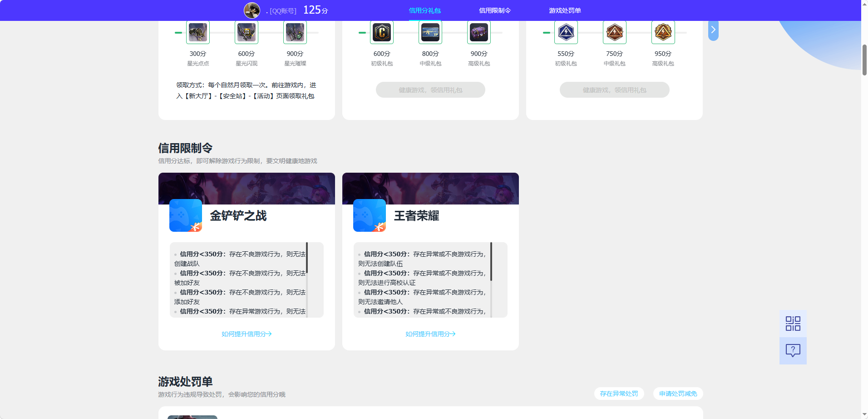Click the 125分 credit score text
The image size is (868, 419).
click(316, 10)
